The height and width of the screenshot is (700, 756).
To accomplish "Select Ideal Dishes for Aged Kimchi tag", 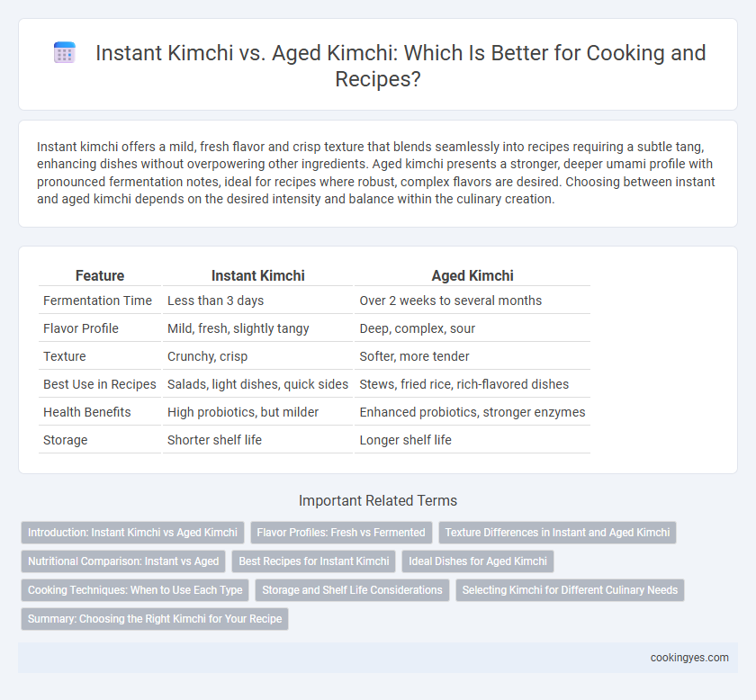I will 478,561.
